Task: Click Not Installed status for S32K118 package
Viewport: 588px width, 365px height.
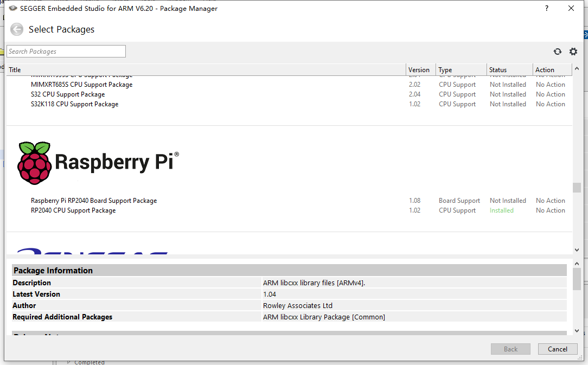Action: [508, 104]
